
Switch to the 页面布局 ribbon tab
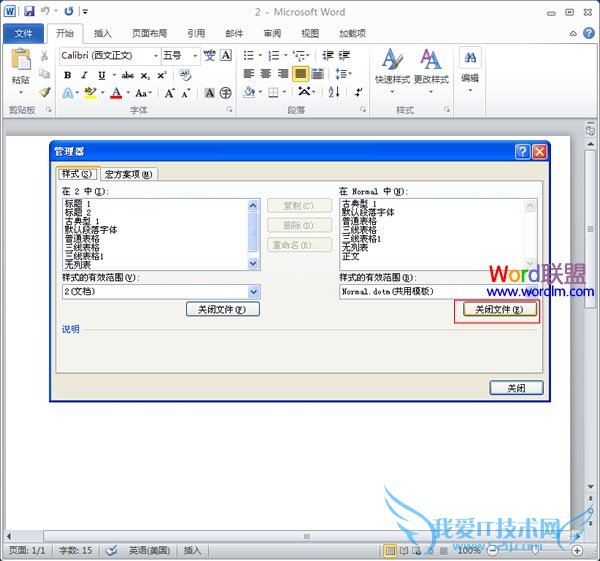(x=150, y=34)
